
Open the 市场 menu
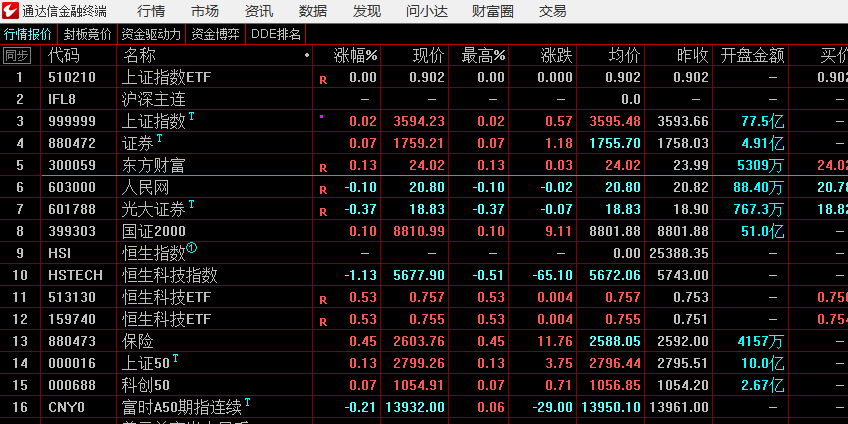pos(205,11)
